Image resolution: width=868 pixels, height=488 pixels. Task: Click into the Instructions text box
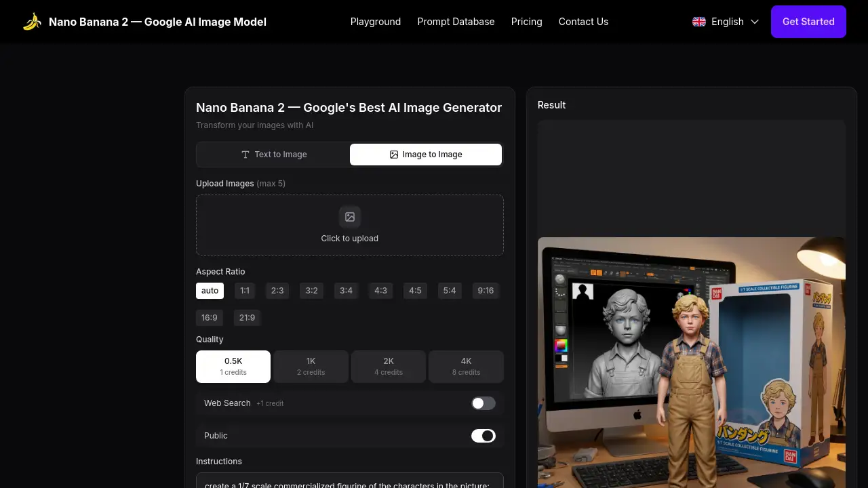(x=350, y=481)
